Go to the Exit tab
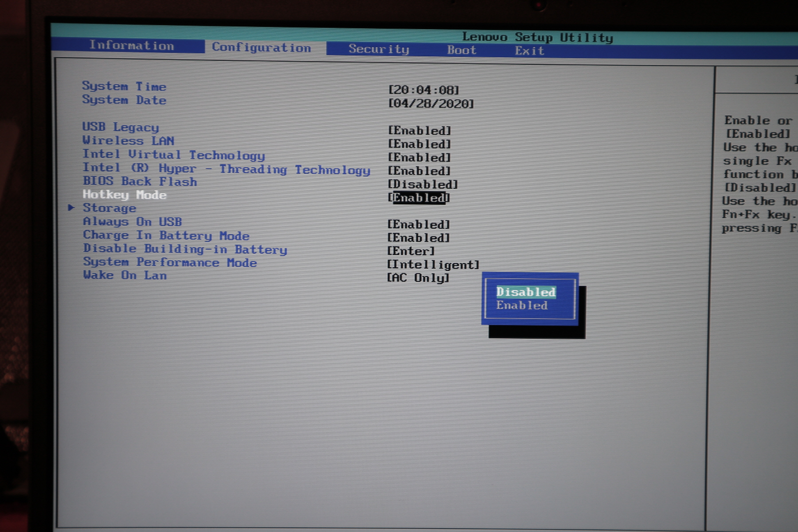This screenshot has width=798, height=532. coord(529,51)
